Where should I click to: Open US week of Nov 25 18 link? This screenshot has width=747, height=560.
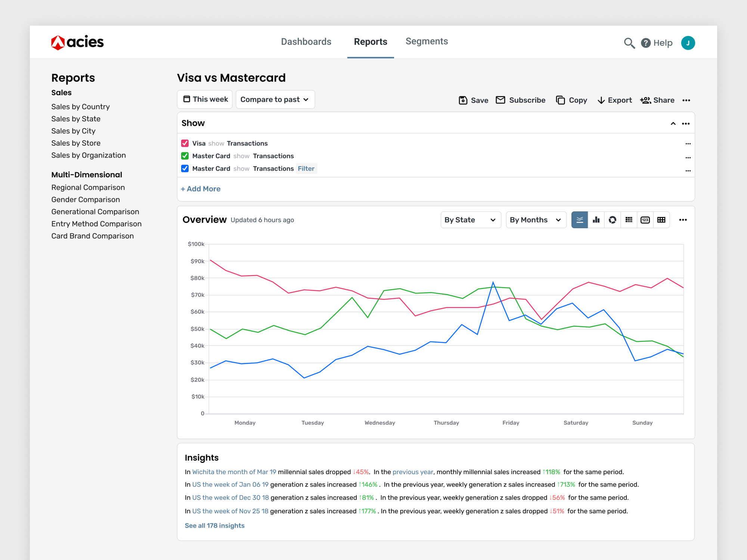click(x=230, y=511)
